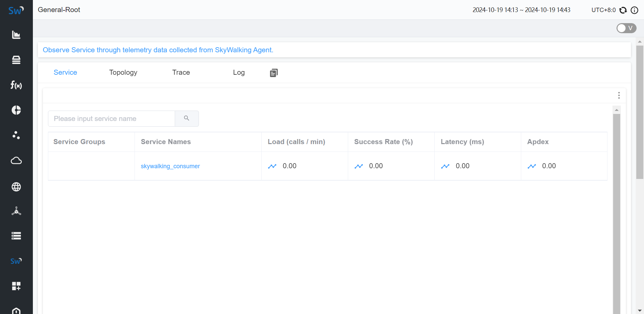Click trend icon in Load column
Image resolution: width=644 pixels, height=314 pixels.
coord(272,166)
